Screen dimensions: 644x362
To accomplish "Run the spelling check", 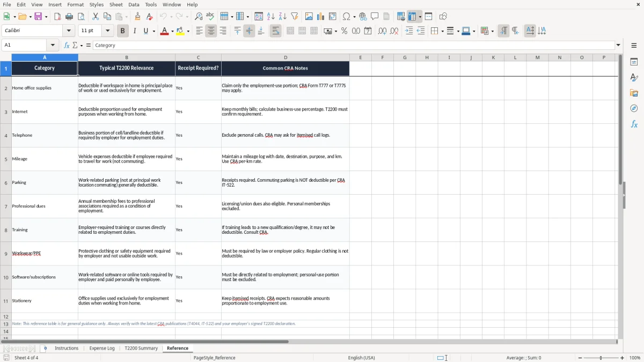I will pyautogui.click(x=210, y=17).
